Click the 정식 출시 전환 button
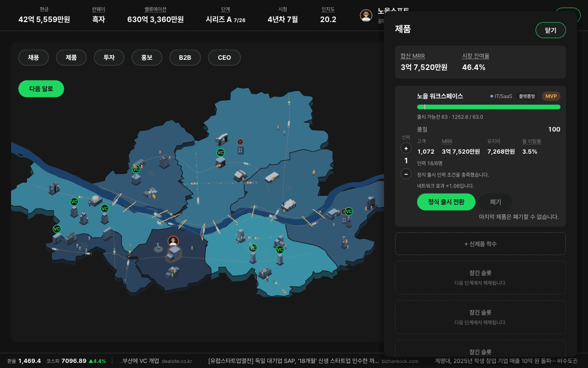The height and width of the screenshot is (368, 588). [x=446, y=202]
